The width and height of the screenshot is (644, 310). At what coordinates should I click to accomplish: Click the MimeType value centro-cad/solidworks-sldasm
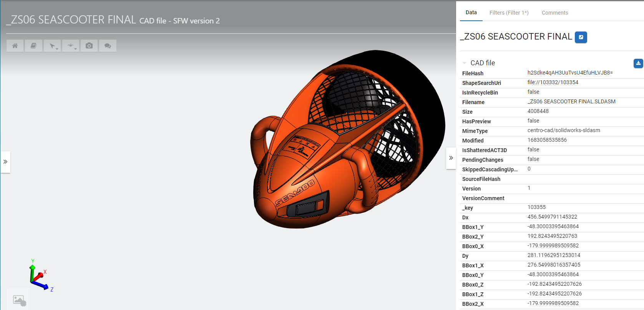pyautogui.click(x=564, y=130)
